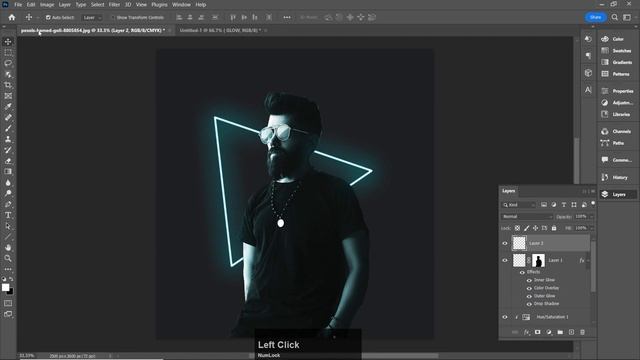
Task: Select the Move tool in toolbox
Action: [8, 42]
